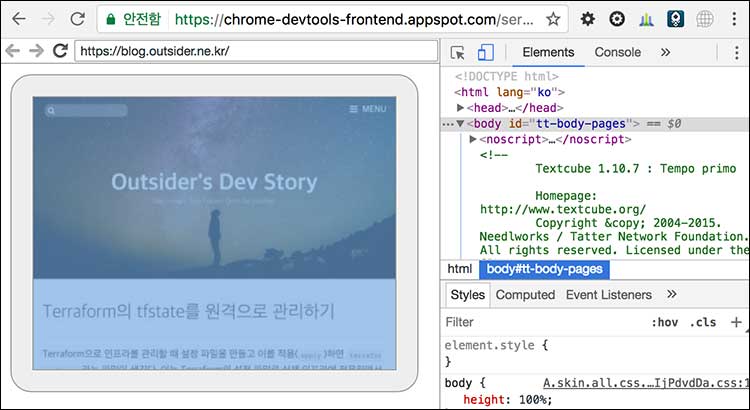Click the search box in page preview
The width and height of the screenshot is (750, 410).
point(86,111)
